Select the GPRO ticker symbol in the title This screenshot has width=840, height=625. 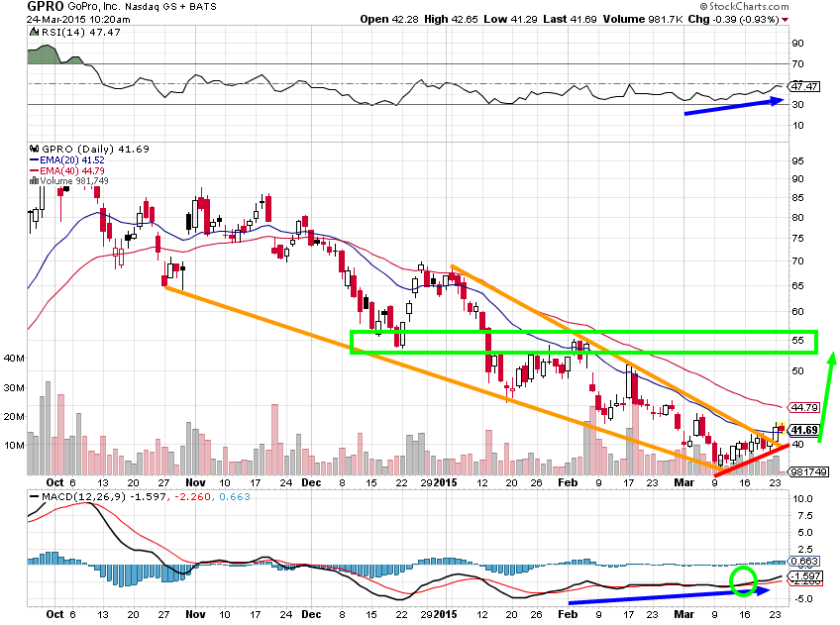click(x=46, y=6)
